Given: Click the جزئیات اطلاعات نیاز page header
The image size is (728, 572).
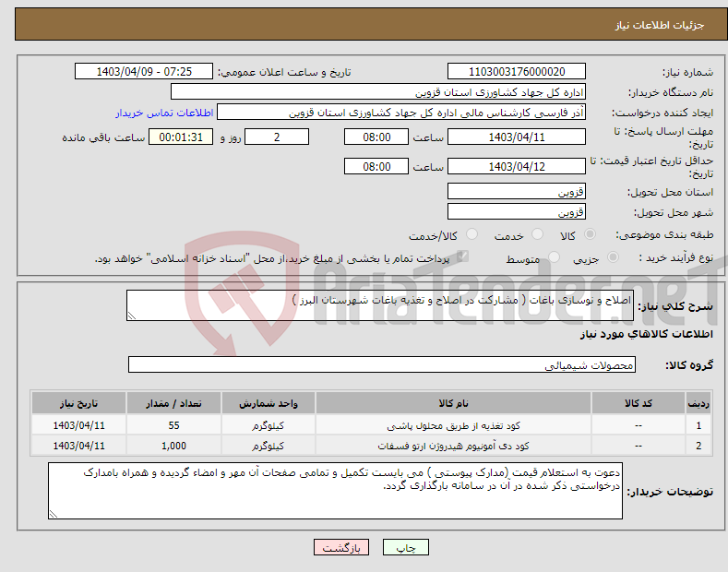Looking at the screenshot, I should tap(660, 25).
